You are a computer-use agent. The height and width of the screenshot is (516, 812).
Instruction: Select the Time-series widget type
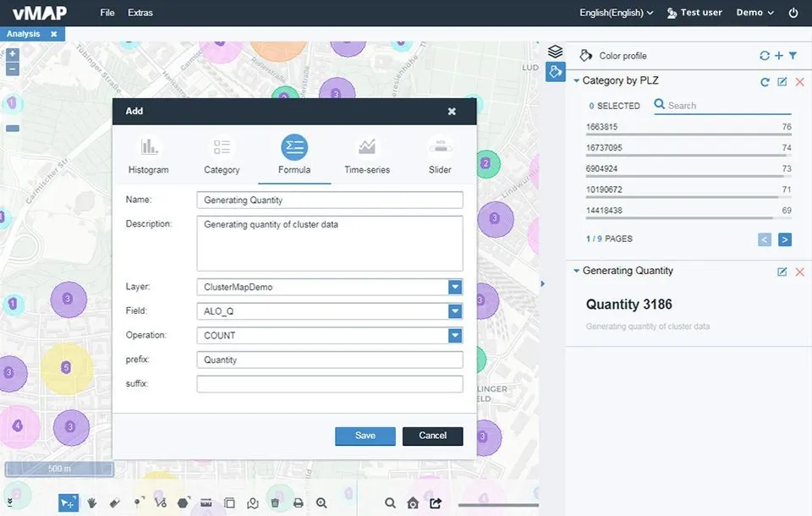(x=367, y=155)
